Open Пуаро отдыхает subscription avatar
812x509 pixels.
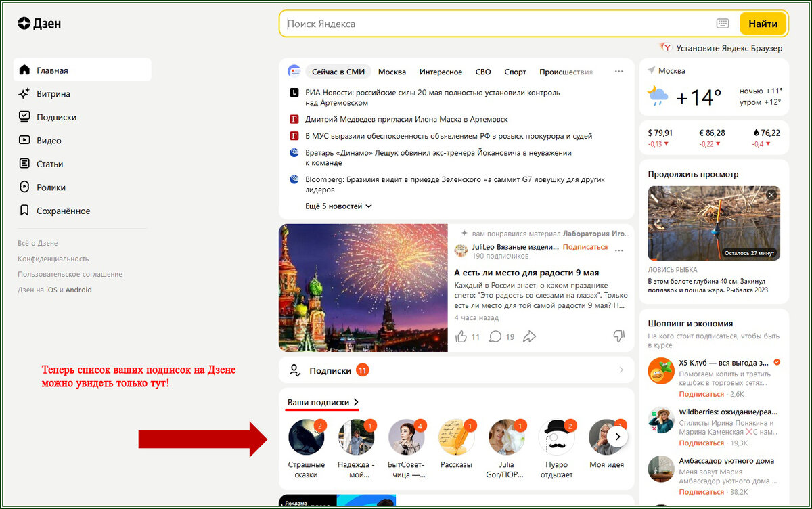(556, 437)
